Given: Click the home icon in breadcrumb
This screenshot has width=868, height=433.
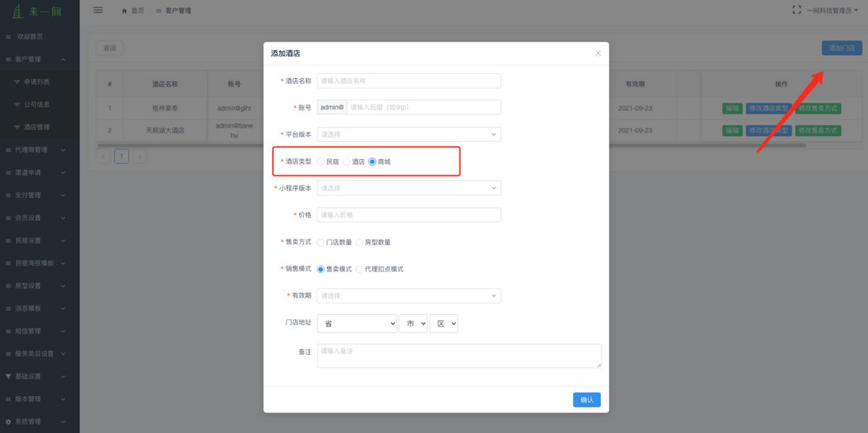Looking at the screenshot, I should (x=124, y=11).
